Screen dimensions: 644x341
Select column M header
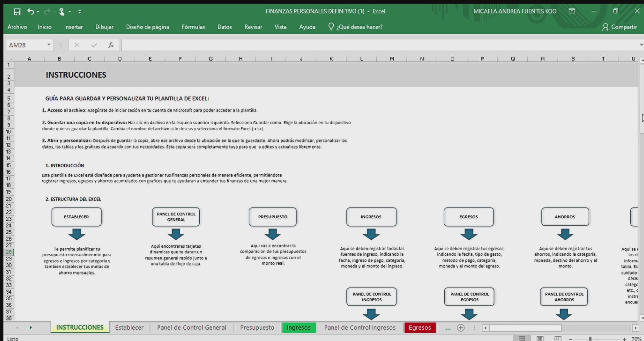(x=392, y=59)
